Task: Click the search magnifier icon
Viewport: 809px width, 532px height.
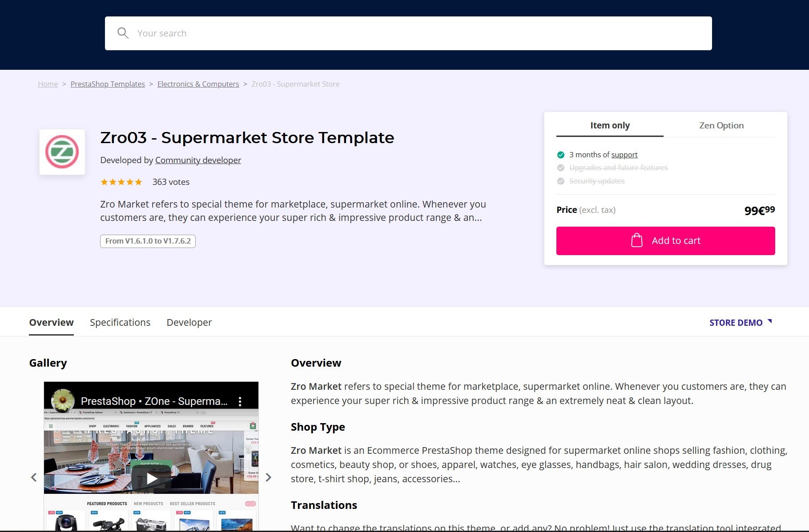Action: click(x=123, y=33)
